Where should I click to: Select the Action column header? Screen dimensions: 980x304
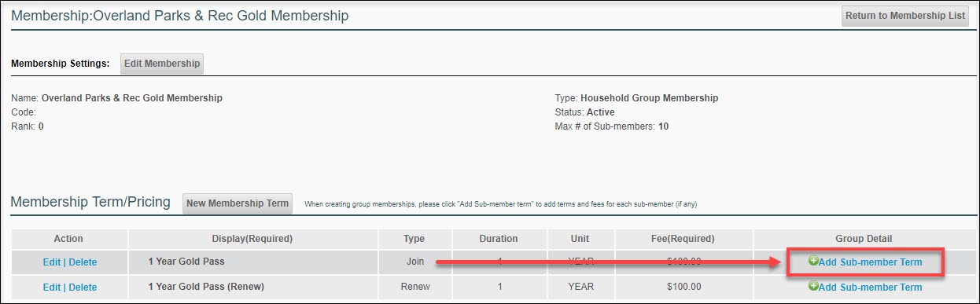[x=68, y=239]
